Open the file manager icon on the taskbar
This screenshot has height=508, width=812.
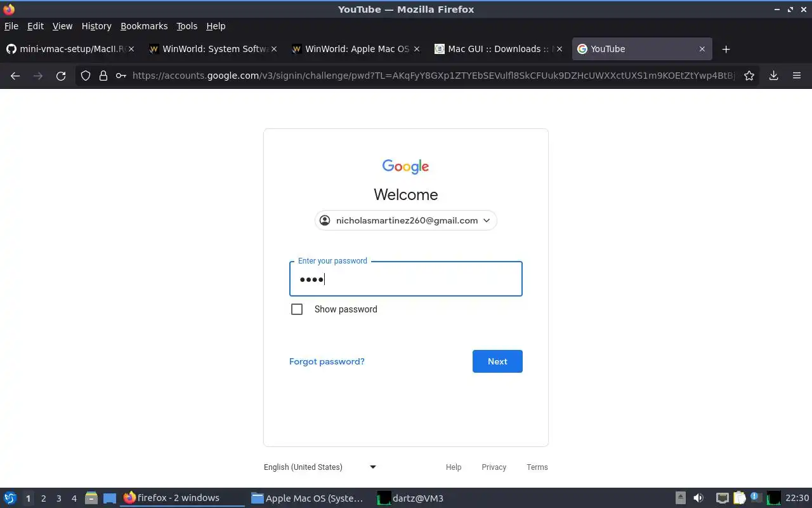[91, 498]
